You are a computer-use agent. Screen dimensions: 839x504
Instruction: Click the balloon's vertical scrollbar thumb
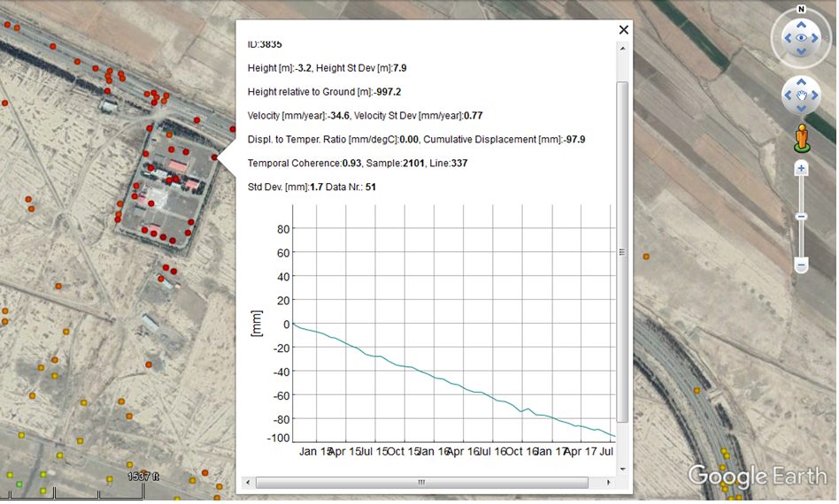pos(622,251)
